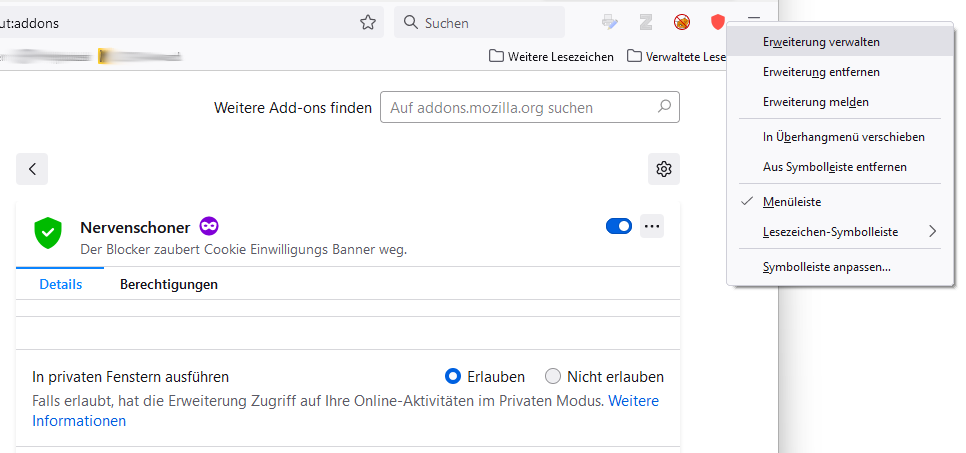This screenshot has height=453, width=966.
Task: Click the red shield Nervenschoner toolbar icon
Action: tap(718, 23)
